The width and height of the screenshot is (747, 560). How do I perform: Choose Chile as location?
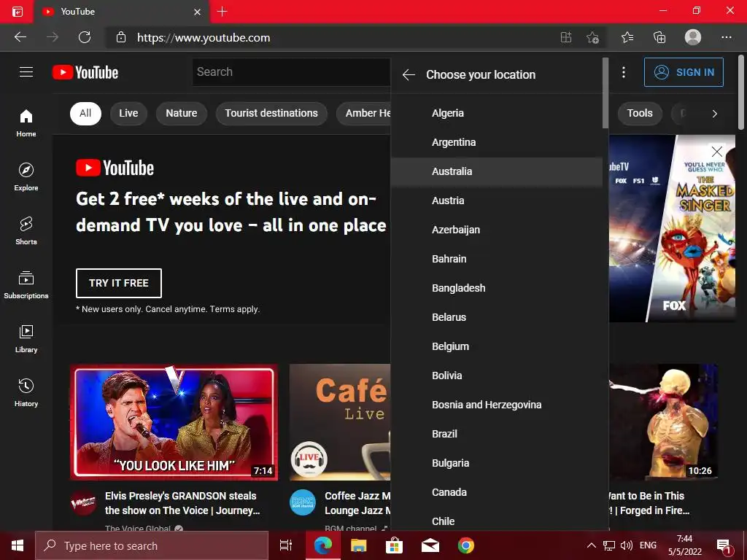(x=496, y=521)
